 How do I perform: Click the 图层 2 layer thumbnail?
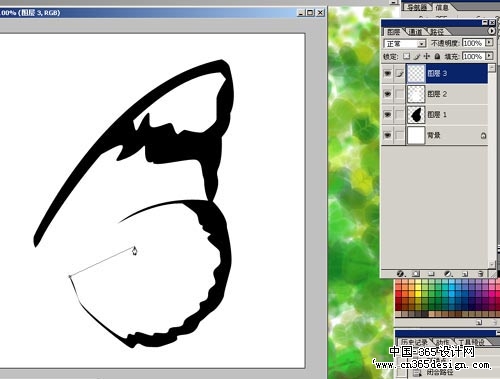click(x=416, y=94)
